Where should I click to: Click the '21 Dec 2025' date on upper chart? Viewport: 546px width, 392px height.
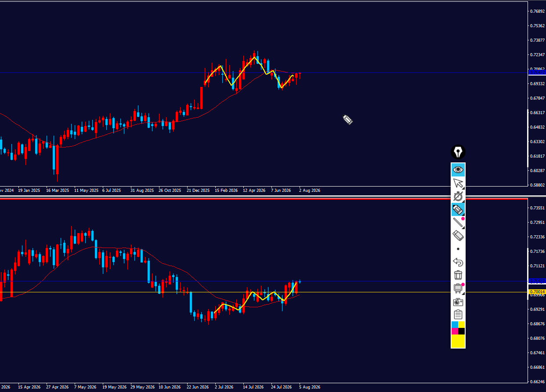(x=198, y=191)
